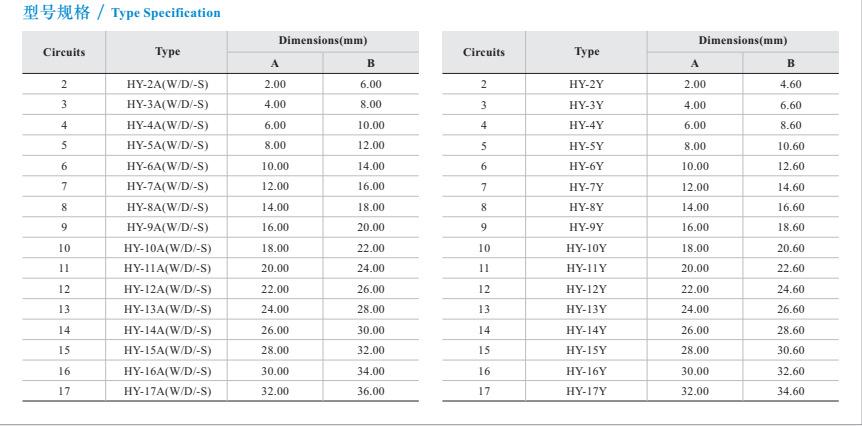Click the HY-17Y type cell
This screenshot has height=426, width=862.
586,391
